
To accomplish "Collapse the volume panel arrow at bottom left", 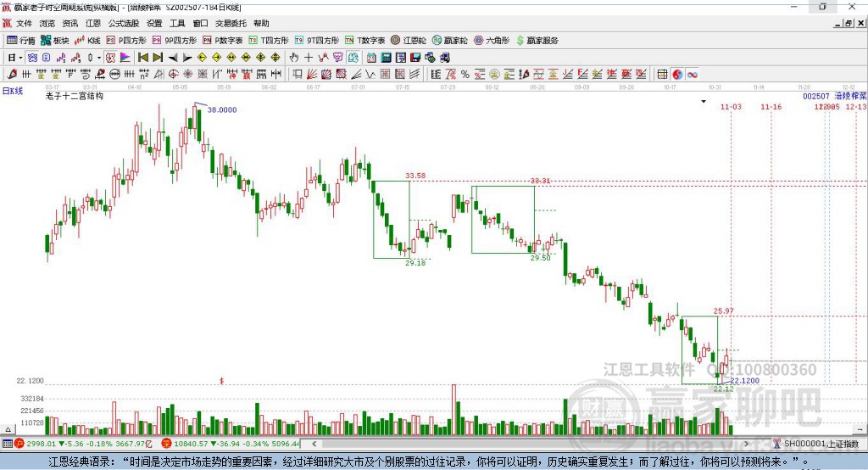I will (8, 429).
